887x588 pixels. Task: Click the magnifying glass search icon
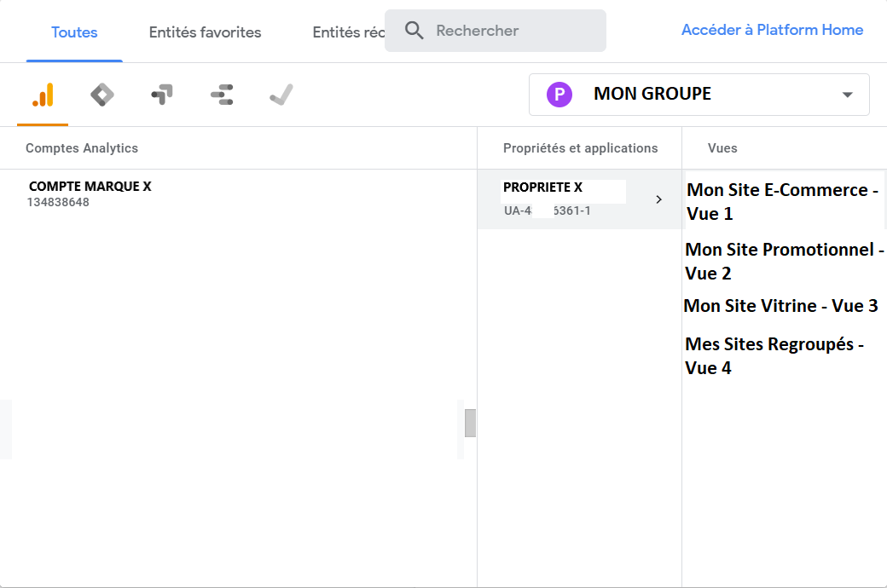click(415, 31)
